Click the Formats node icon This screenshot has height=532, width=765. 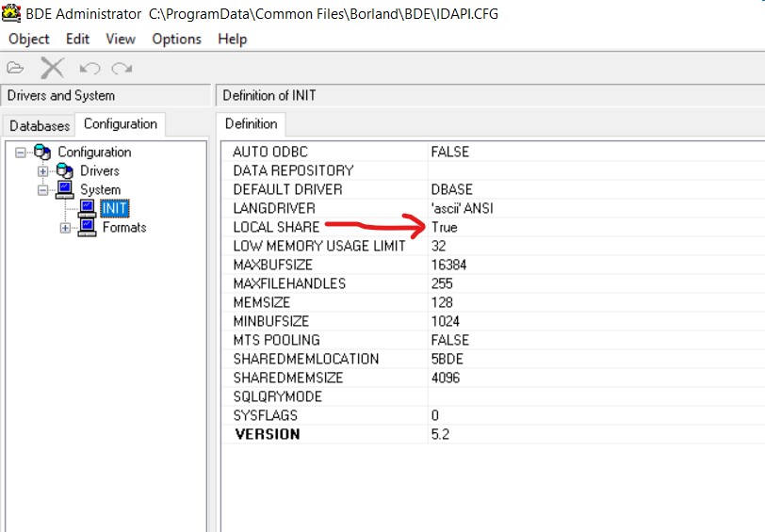(x=88, y=227)
